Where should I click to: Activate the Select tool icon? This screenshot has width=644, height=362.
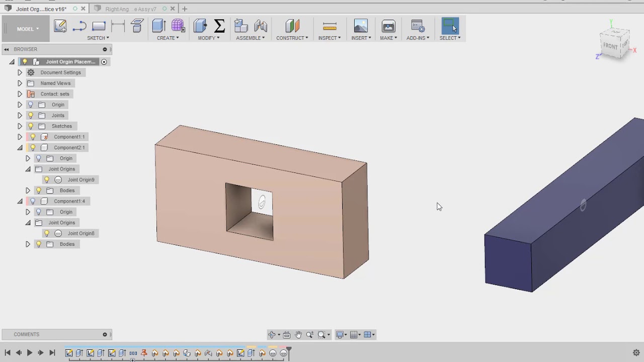coord(450,26)
